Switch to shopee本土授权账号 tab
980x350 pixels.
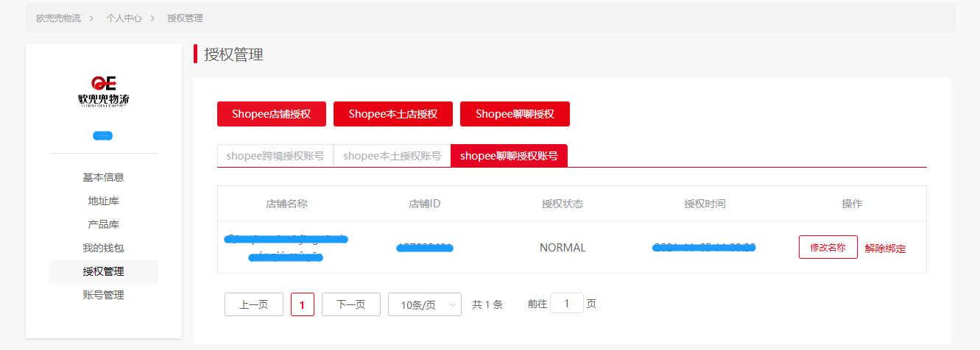coord(392,156)
